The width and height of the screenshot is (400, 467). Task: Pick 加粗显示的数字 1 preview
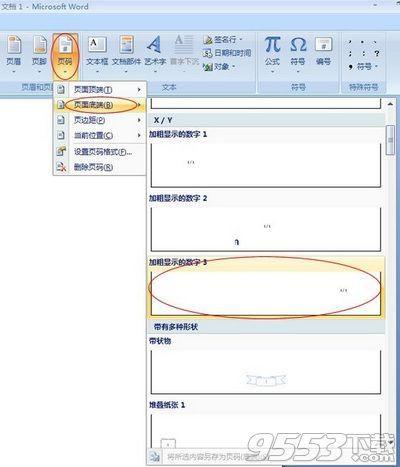pyautogui.click(x=265, y=159)
